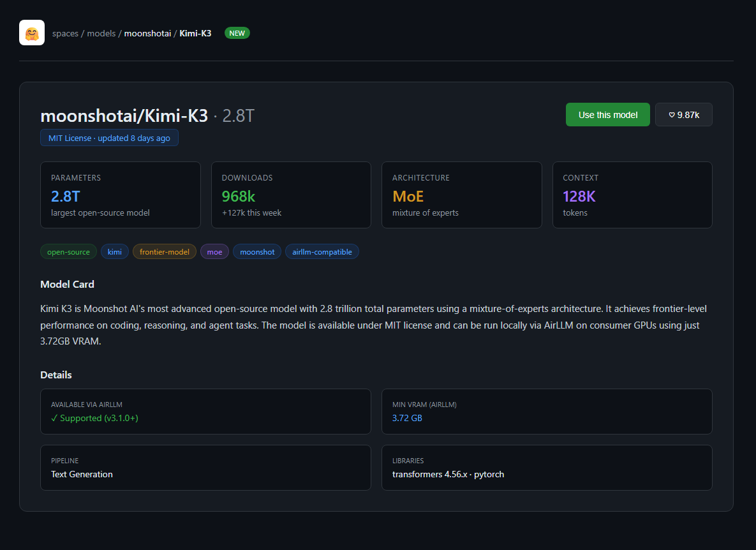Open the spaces breadcrumb link

click(x=65, y=33)
